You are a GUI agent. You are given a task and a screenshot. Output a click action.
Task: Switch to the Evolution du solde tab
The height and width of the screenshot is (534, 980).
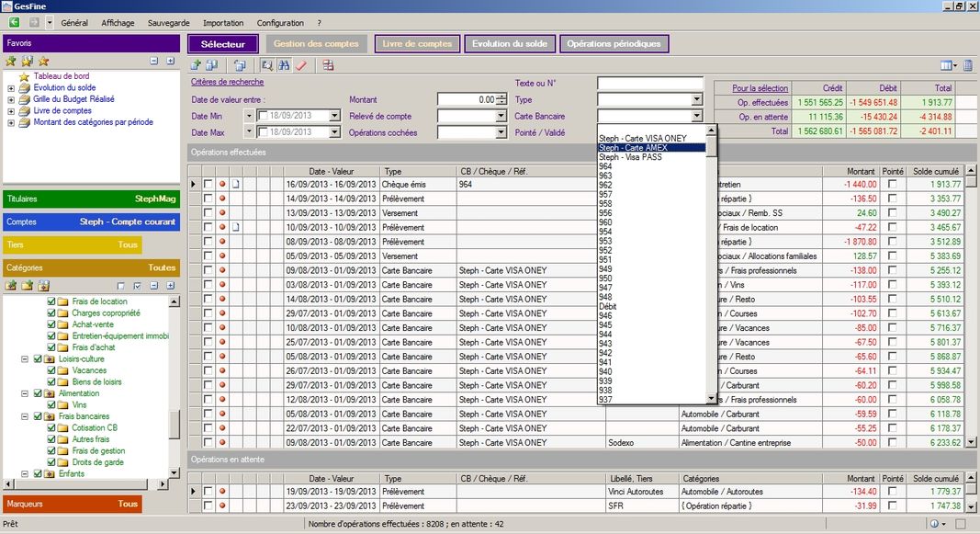pyautogui.click(x=509, y=44)
